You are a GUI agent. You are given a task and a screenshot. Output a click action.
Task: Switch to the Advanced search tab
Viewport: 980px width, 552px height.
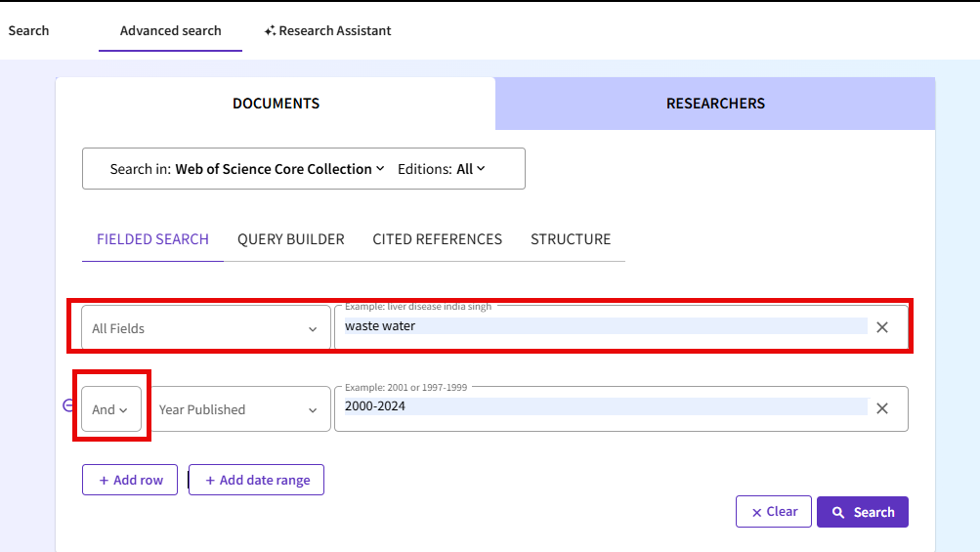[x=170, y=30]
